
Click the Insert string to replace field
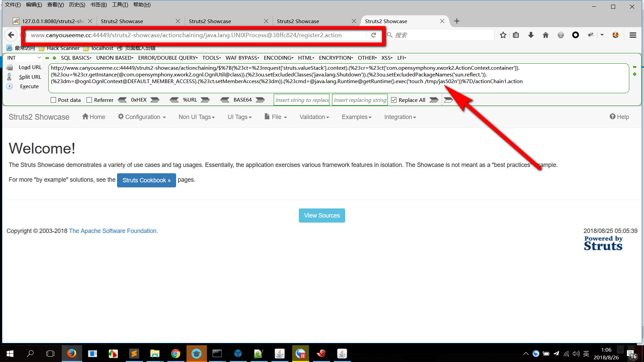302,100
